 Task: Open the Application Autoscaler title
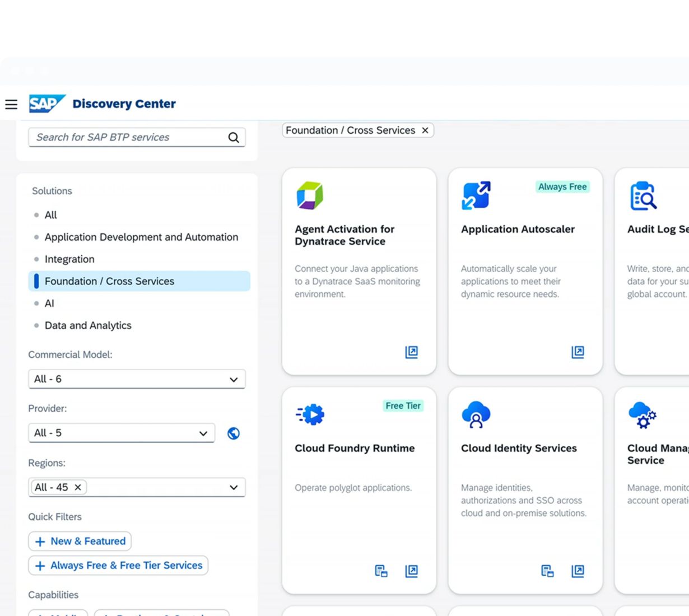518,229
